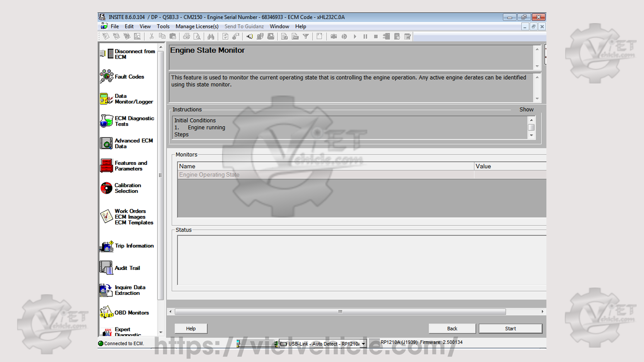Open Calibration Selection
This screenshot has width=644, height=362.
tap(127, 188)
